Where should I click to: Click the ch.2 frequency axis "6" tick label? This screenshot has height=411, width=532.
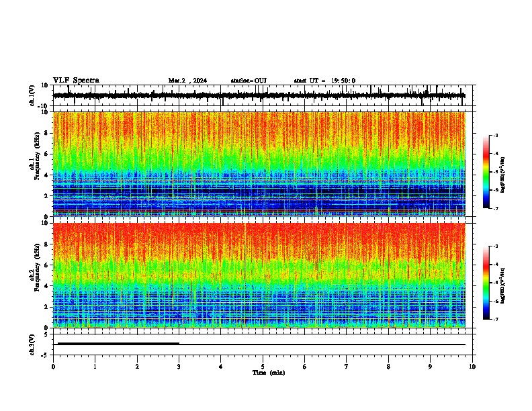46,265
